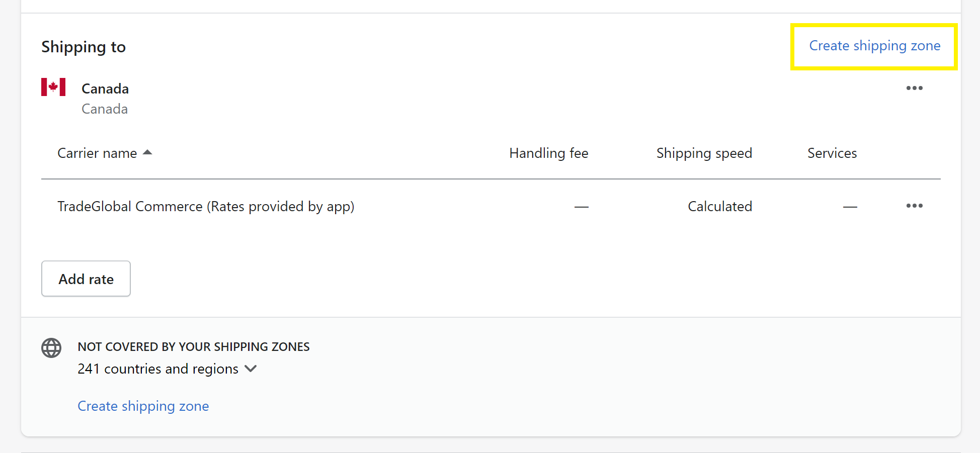Click Create shipping zone under uncovered regions
Viewport: 980px width, 453px height.
(x=143, y=406)
